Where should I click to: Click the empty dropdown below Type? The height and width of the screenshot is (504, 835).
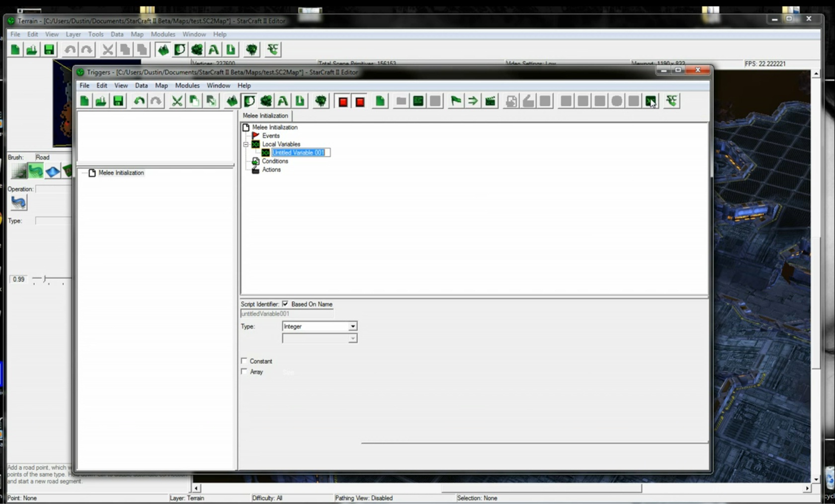tap(320, 338)
